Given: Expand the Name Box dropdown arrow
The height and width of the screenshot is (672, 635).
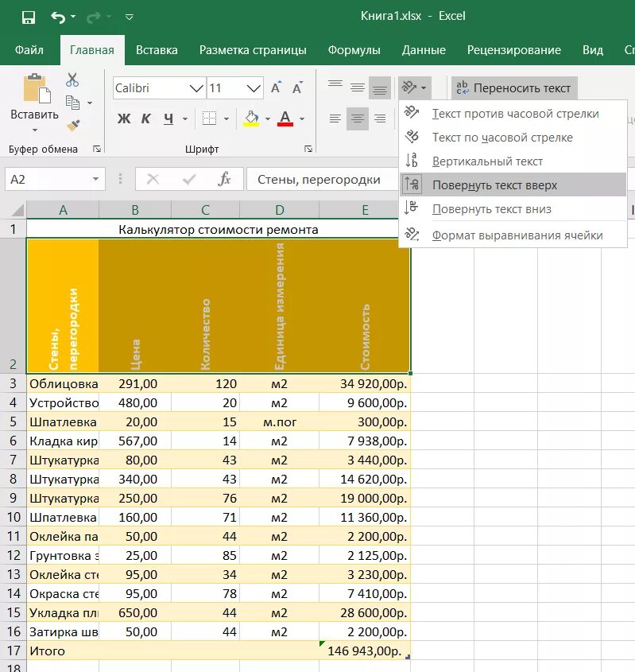Looking at the screenshot, I should [96, 179].
